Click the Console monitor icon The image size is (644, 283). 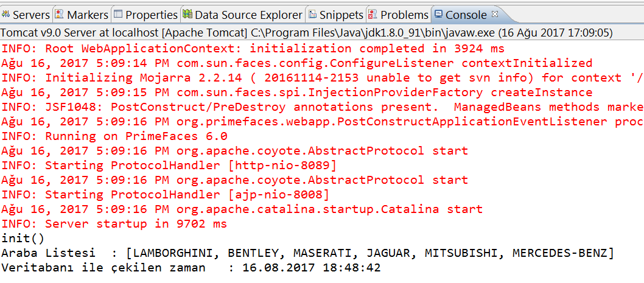click(x=438, y=15)
